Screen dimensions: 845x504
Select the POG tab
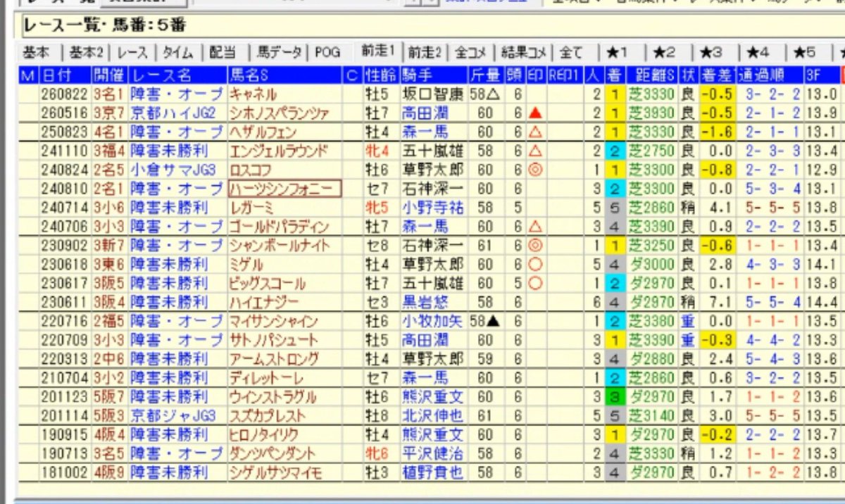pyautogui.click(x=328, y=53)
